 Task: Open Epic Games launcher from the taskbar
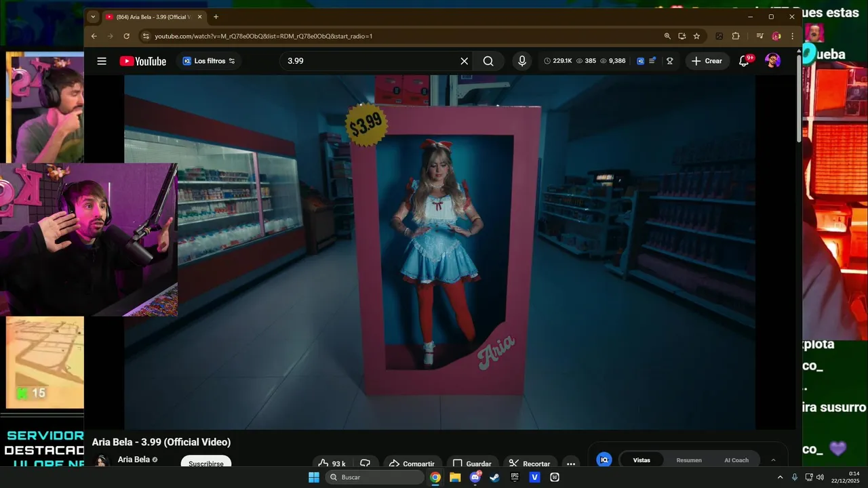515,477
